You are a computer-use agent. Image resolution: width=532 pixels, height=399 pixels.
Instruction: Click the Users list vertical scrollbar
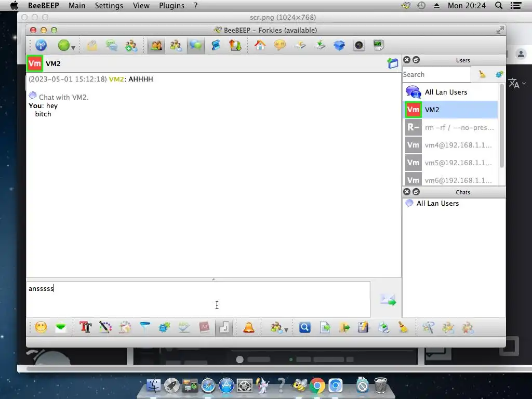(501, 126)
